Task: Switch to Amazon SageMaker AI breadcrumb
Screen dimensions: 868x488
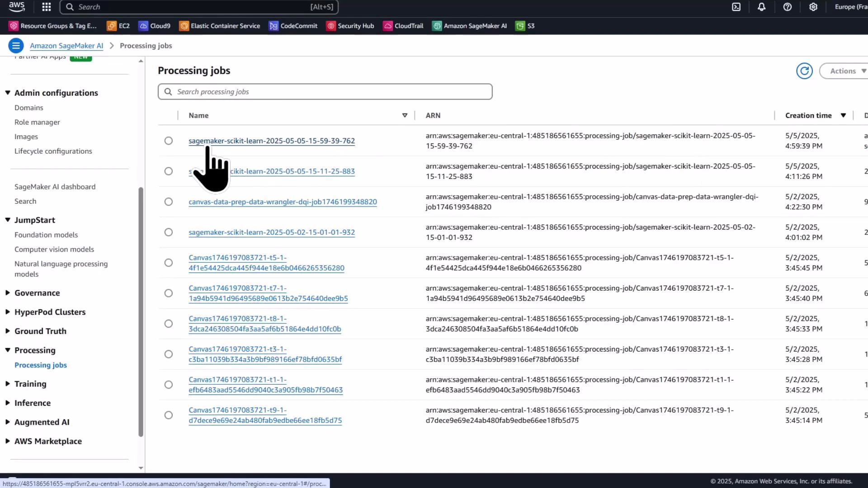Action: pyautogui.click(x=66, y=46)
